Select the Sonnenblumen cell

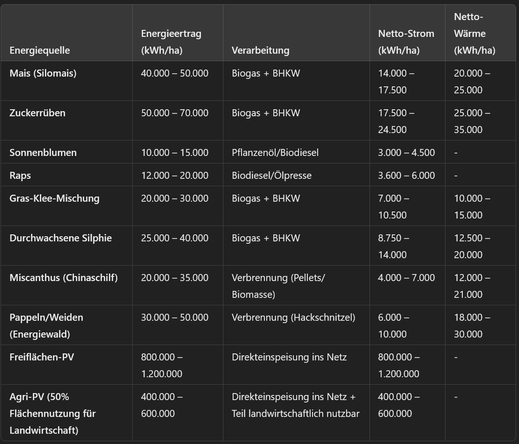click(x=43, y=153)
